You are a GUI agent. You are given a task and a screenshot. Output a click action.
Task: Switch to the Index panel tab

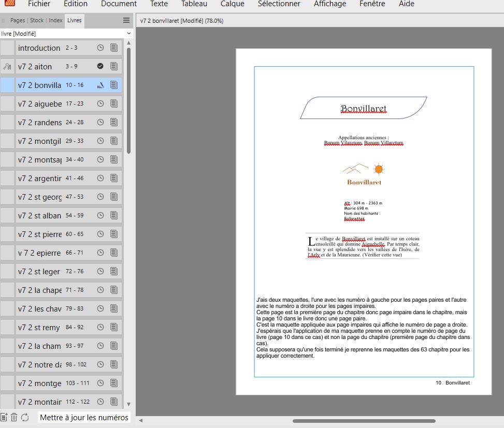point(55,20)
